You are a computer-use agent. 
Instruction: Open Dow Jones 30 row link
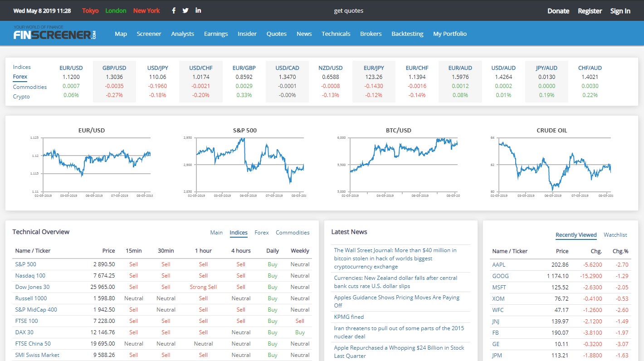click(x=32, y=287)
